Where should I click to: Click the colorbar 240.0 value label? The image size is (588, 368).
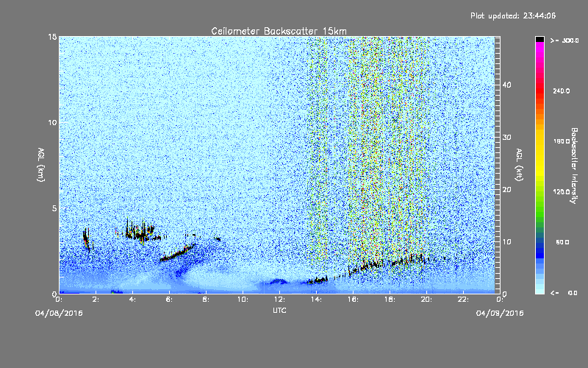tap(562, 91)
